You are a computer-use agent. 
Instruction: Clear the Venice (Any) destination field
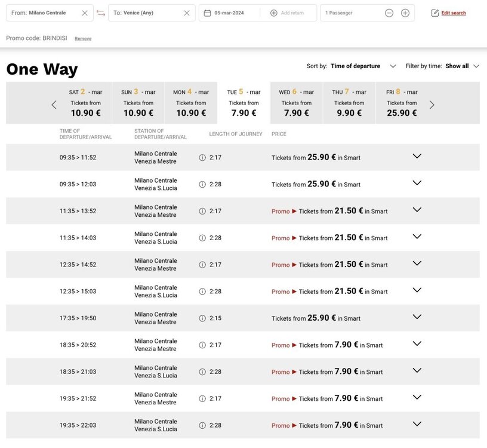coord(187,13)
